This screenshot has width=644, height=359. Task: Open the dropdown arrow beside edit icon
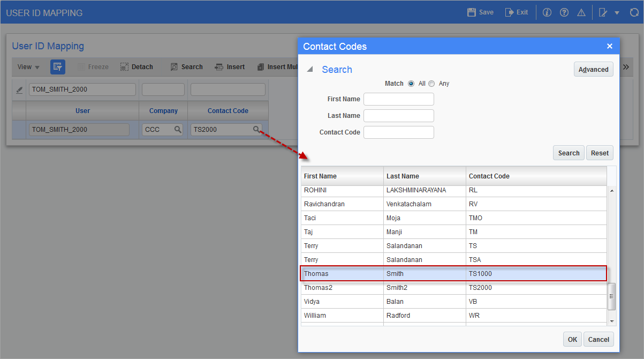pos(617,13)
